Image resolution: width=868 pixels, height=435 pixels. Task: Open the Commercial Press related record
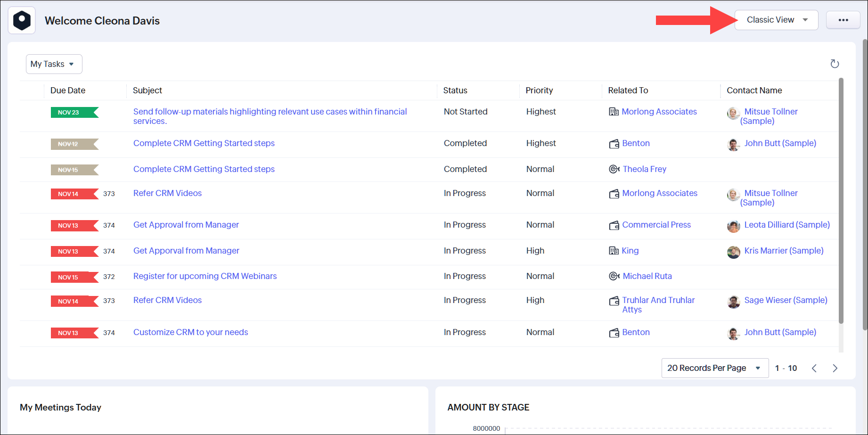656,225
